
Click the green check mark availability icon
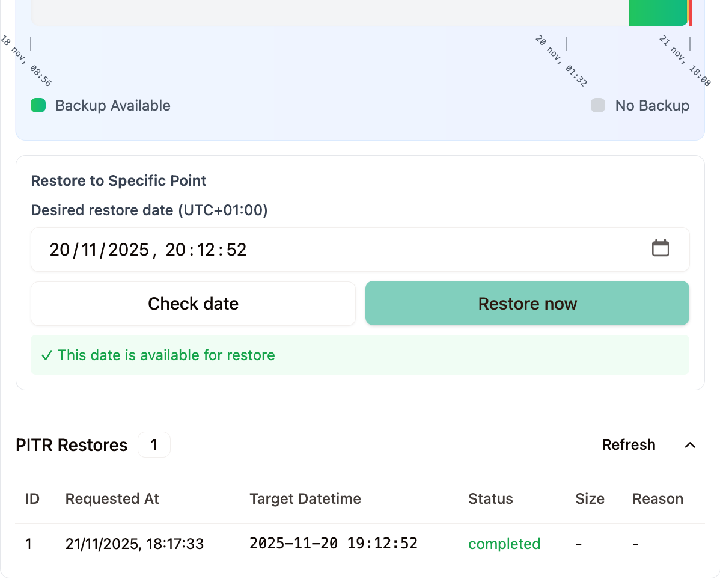46,355
